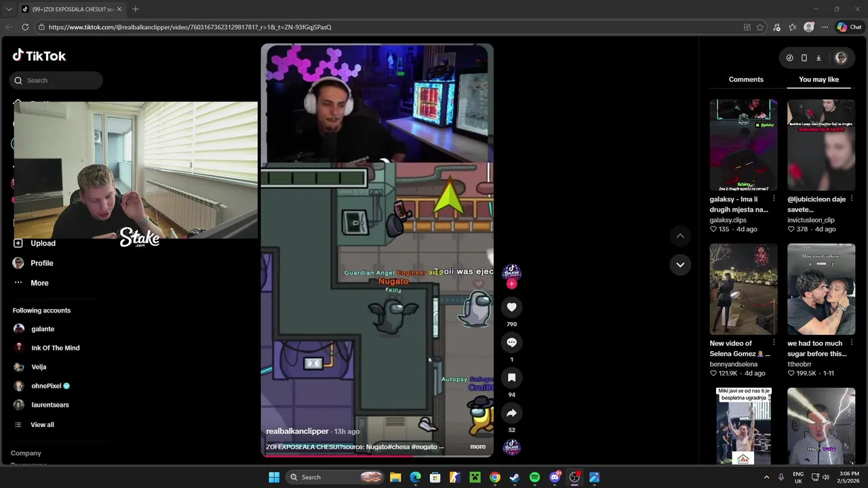The image size is (868, 488).
Task: Open Spotify from taskbar
Action: tap(534, 477)
